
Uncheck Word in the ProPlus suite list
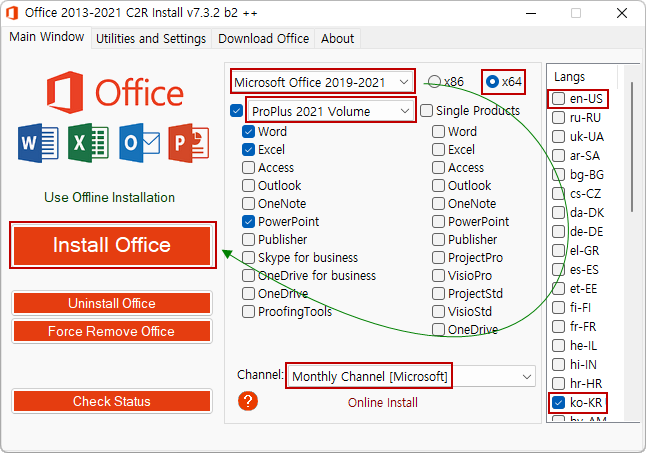point(248,131)
